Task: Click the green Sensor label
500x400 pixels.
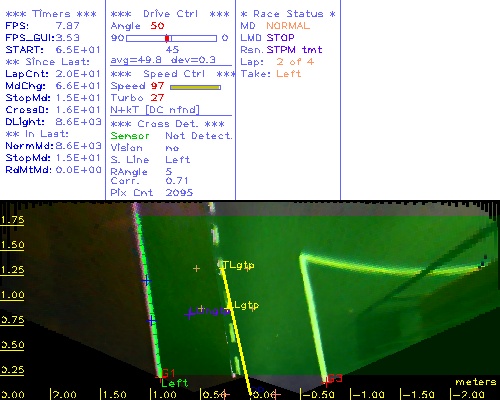Action: coord(130,136)
